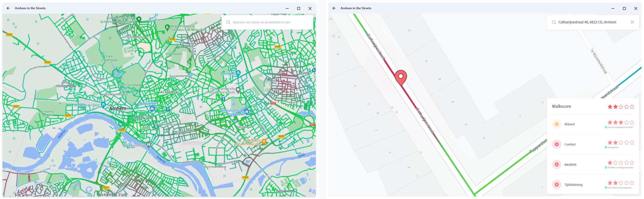Click info icon beside 'weinig groen'
Viewport: 644px width, 199px height.
click(606, 148)
